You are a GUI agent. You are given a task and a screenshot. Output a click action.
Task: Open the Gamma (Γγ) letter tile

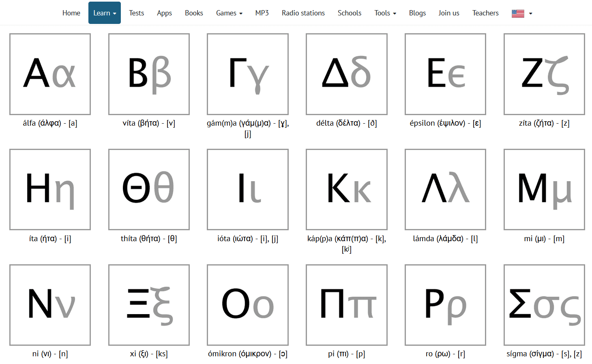pos(248,74)
